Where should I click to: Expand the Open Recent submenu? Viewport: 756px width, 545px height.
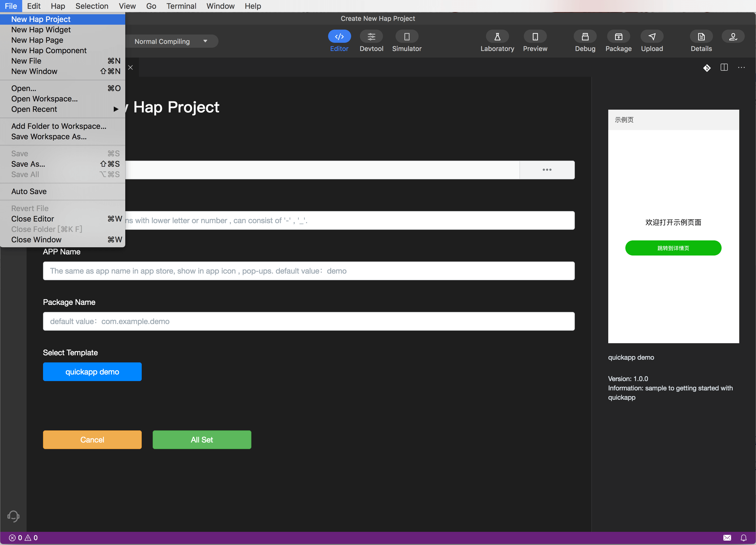tap(63, 109)
